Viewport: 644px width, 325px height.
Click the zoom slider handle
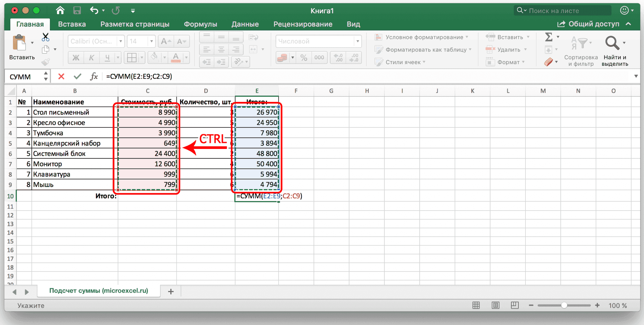(564, 305)
